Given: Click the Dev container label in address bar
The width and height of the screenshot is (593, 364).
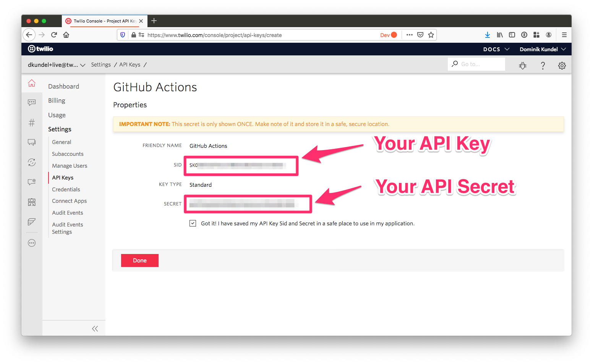Looking at the screenshot, I should coord(389,35).
